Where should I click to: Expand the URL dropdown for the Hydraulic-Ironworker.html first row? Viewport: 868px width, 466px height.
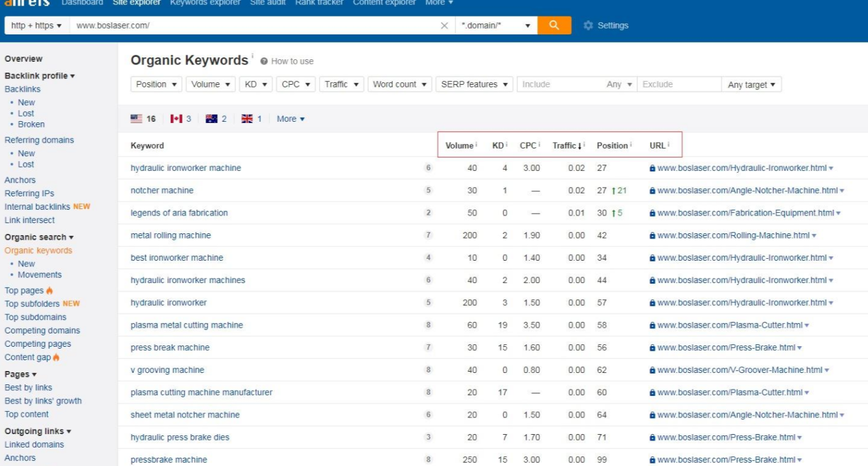831,168
